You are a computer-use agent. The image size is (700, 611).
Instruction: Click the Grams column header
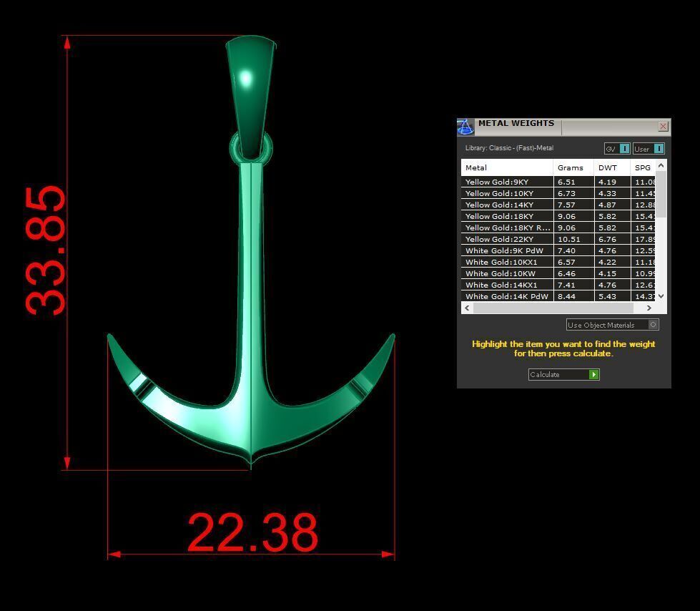point(573,167)
